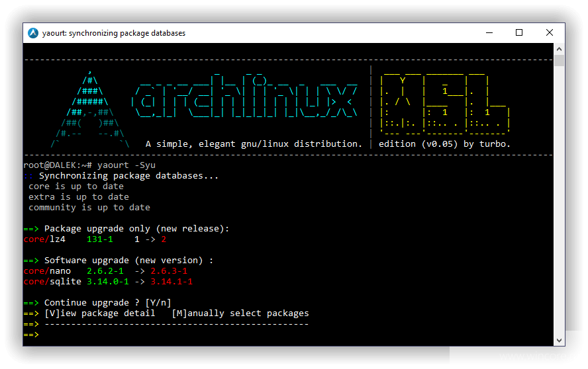Click the scrollbar down arrow

pos(559,340)
